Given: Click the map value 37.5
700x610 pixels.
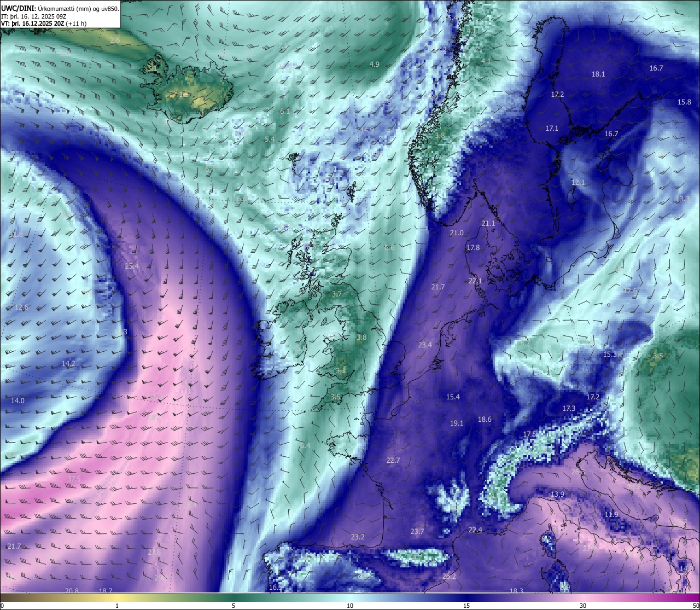Looking at the screenshot, I should tap(74, 479).
